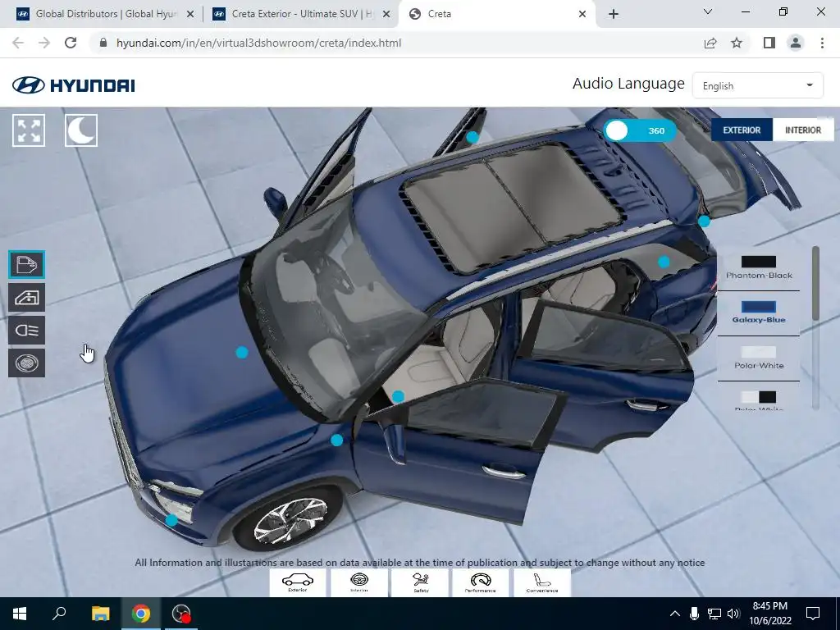The image size is (840, 630).
Task: Show hidden system tray icons
Action: click(x=675, y=614)
